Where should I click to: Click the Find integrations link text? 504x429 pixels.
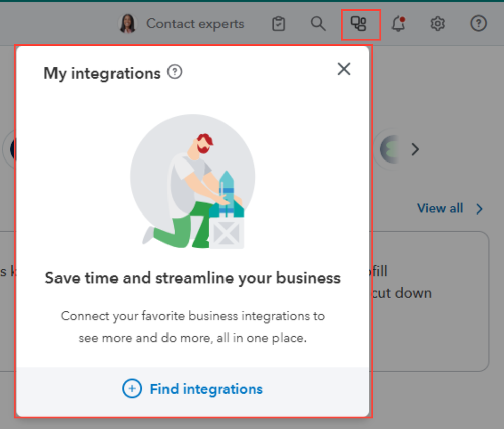(x=206, y=389)
